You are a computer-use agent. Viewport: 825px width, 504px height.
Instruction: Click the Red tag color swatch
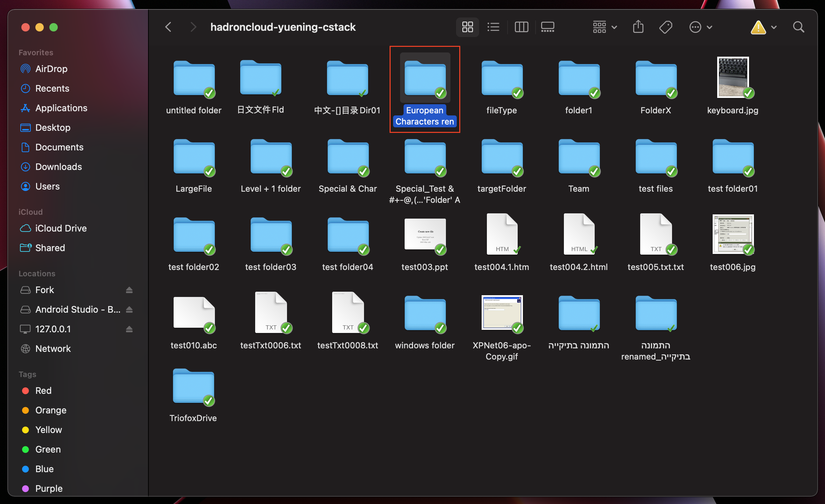(25, 390)
